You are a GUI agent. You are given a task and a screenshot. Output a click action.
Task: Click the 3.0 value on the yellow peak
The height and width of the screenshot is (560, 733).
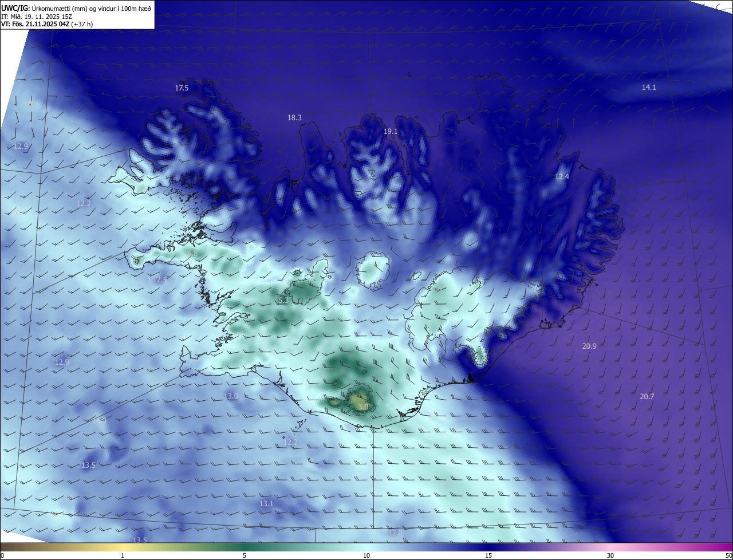[x=363, y=407]
